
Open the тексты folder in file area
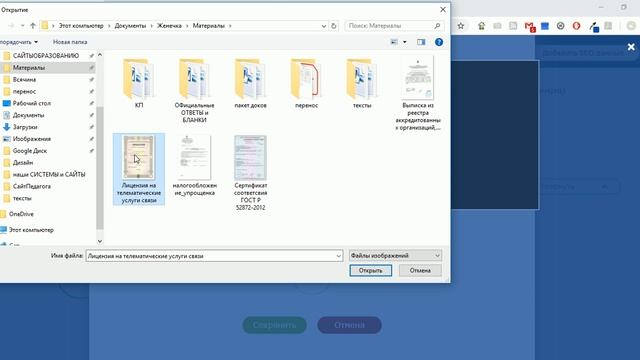point(362,83)
